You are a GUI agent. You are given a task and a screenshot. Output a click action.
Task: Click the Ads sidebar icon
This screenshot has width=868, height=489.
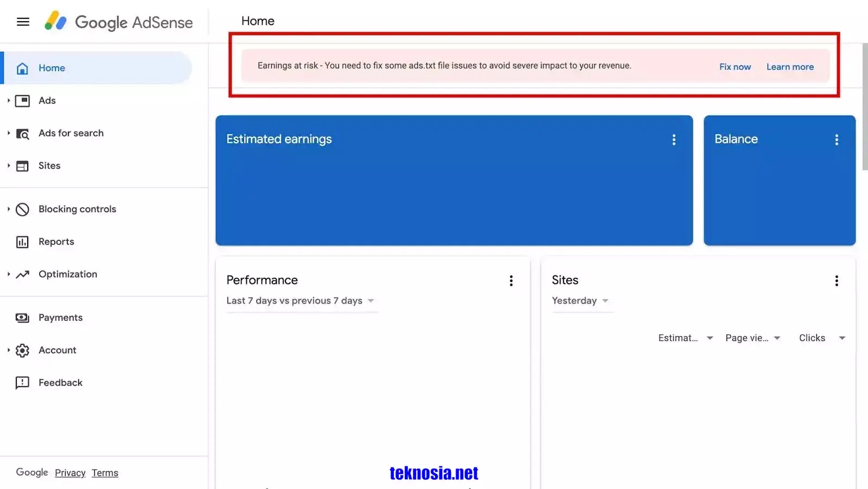pos(22,101)
